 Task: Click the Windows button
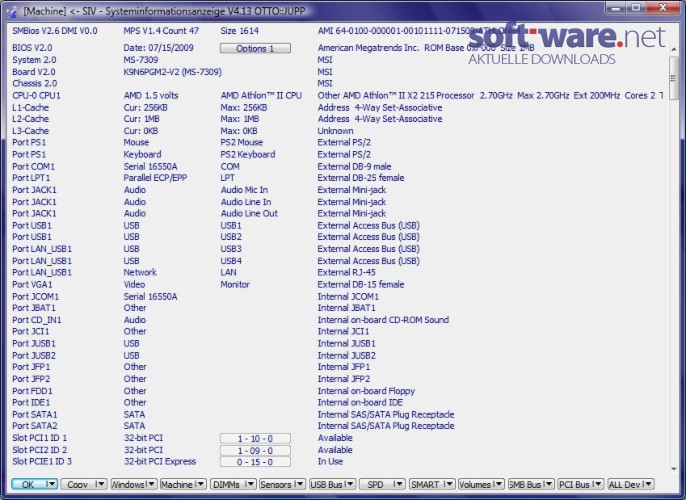coord(128,484)
